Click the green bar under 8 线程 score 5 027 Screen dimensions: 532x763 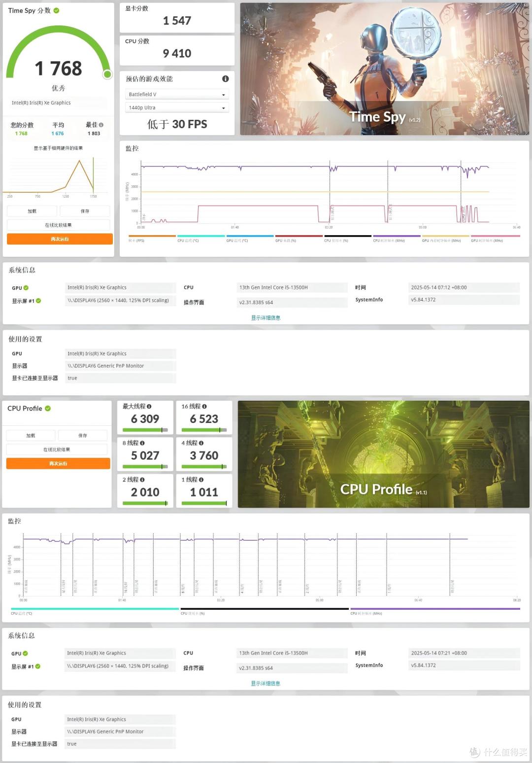click(x=145, y=467)
